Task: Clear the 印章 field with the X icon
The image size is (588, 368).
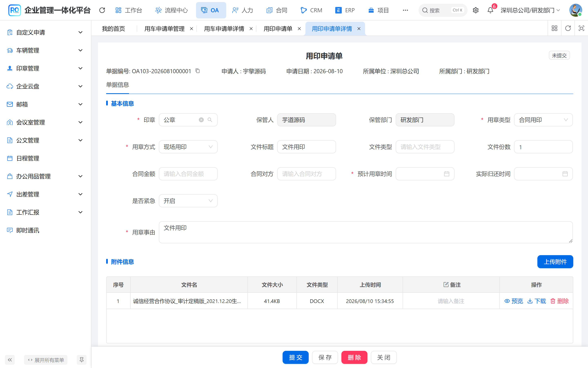Action: tap(201, 120)
